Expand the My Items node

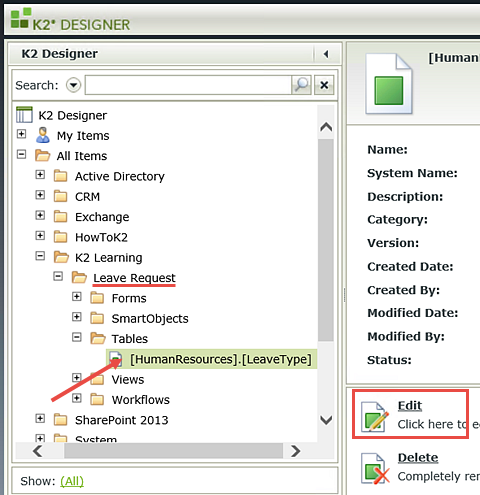[x=21, y=134]
